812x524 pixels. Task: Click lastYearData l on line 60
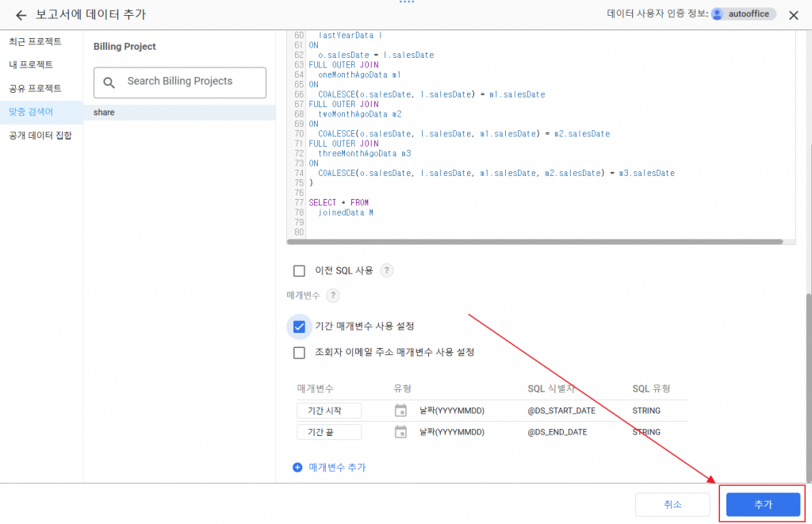click(350, 35)
